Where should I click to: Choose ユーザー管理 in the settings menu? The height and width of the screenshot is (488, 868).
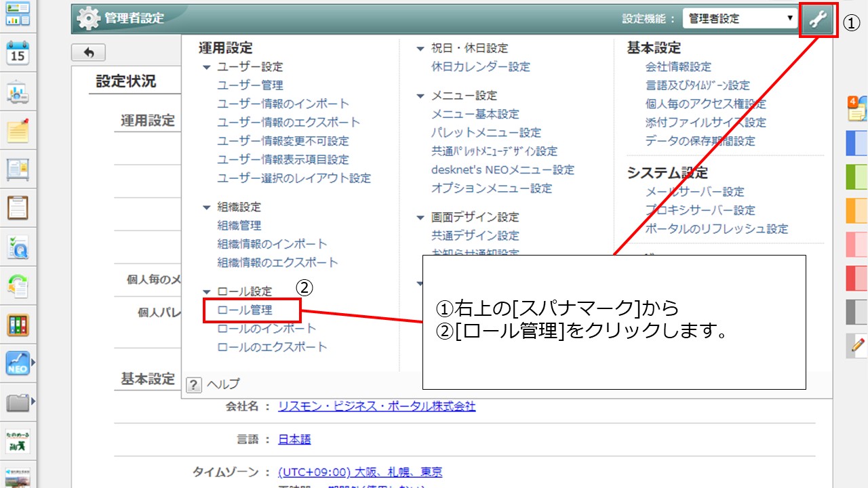250,85
